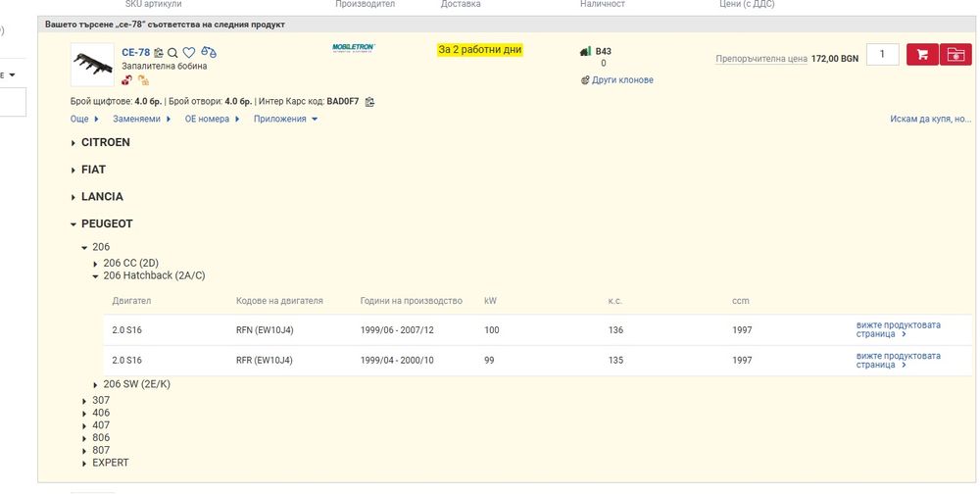This screenshot has width=980, height=494.
Task: Click Препоръчителна цена label
Action: click(761, 59)
